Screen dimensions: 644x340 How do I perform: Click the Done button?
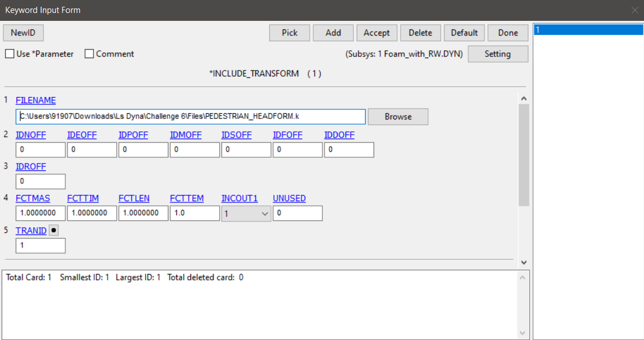click(508, 33)
